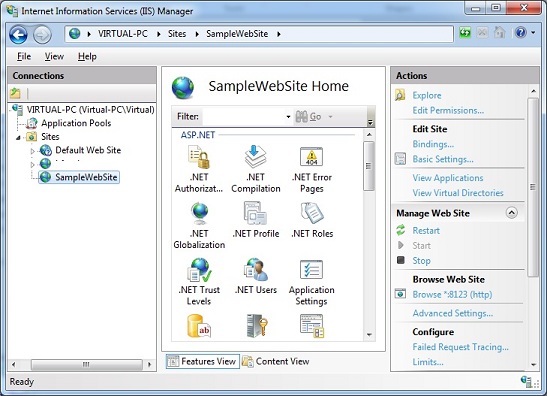Click the green Refresh page icon
The height and width of the screenshot is (396, 547).
click(465, 33)
